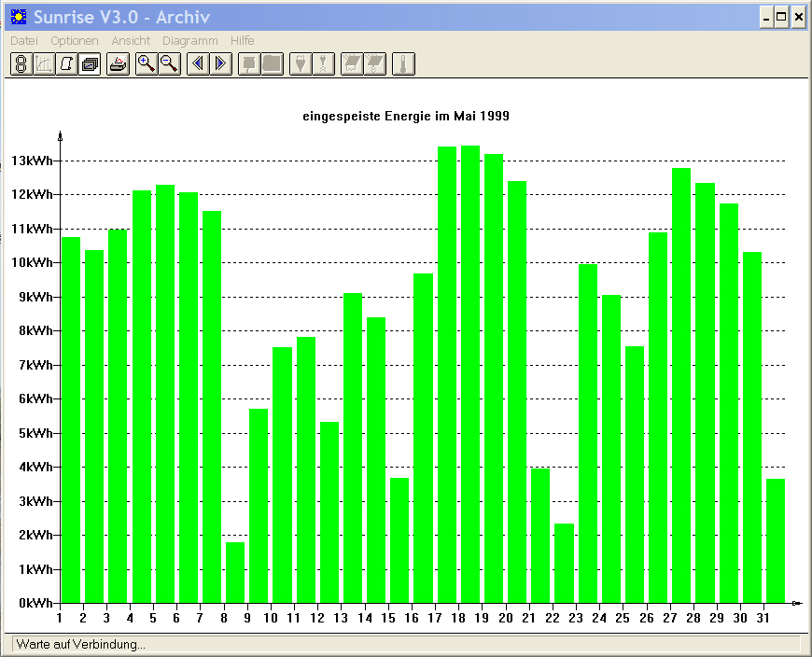
Task: Select the curve diagram icon
Action: click(44, 64)
